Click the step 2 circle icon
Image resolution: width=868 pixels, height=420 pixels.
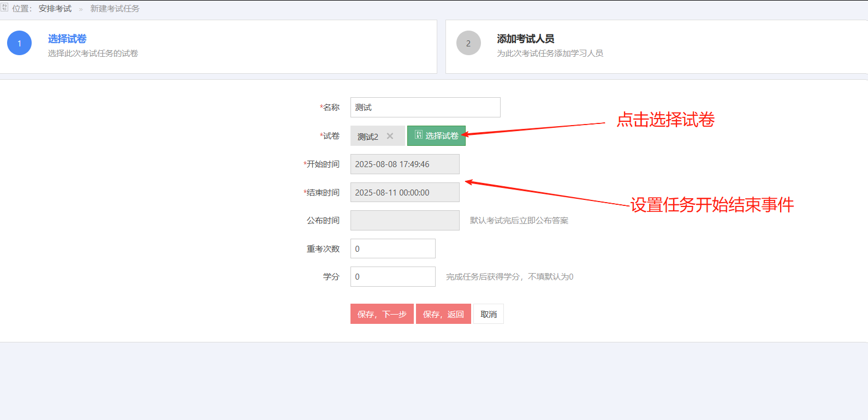coord(468,43)
